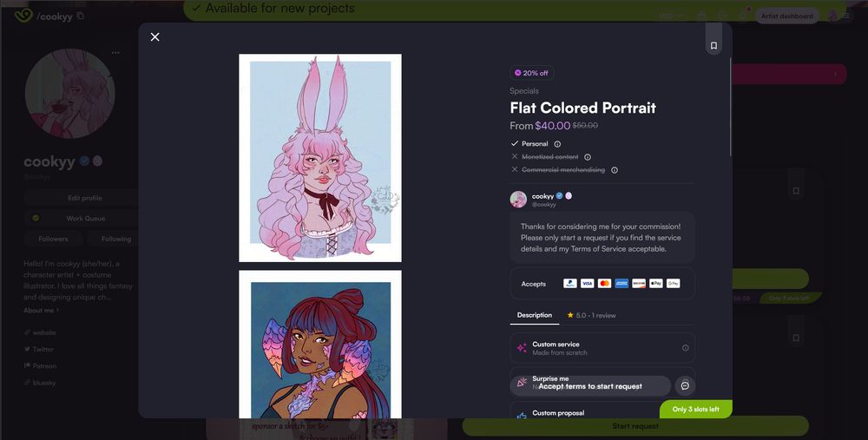Open cookyy's avatar in the service panel
The image size is (868, 440).
(x=518, y=200)
